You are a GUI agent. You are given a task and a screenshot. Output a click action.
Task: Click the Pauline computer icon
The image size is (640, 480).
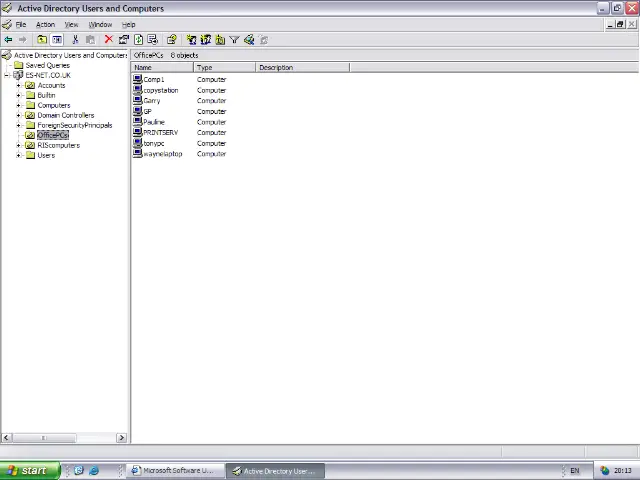[138, 122]
